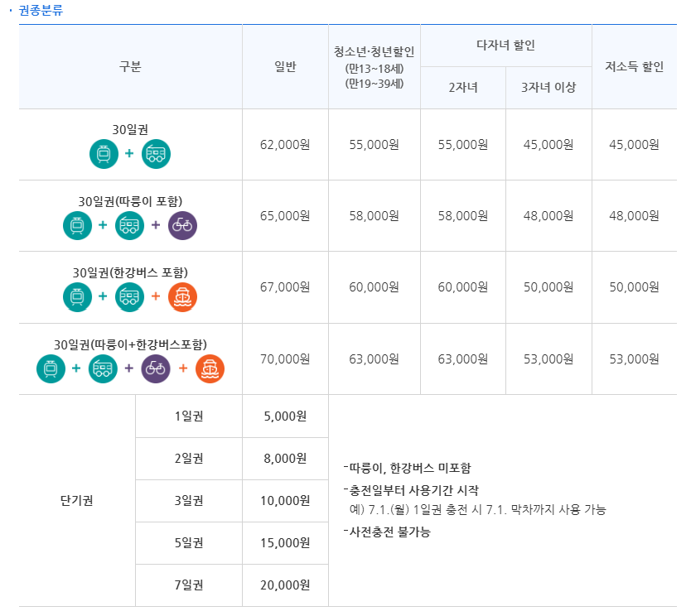The height and width of the screenshot is (616, 691).
Task: Click the 단기권 category cell
Action: (77, 501)
